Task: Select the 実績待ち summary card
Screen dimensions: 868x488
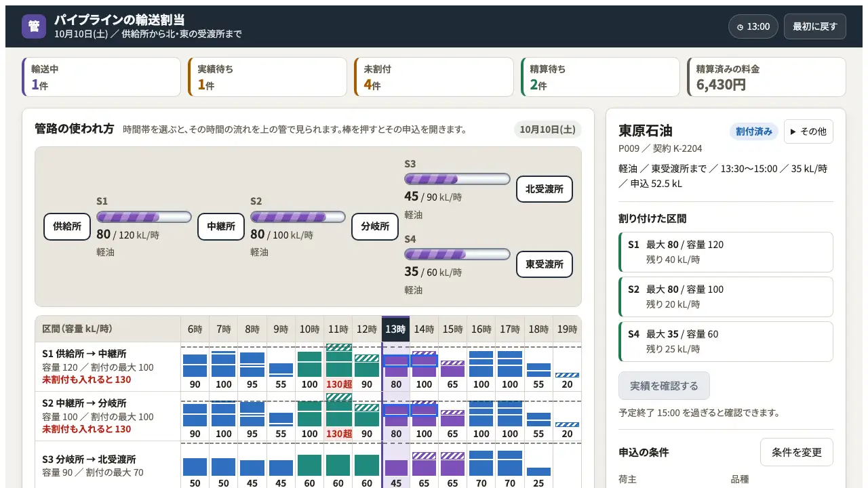Action: click(268, 77)
